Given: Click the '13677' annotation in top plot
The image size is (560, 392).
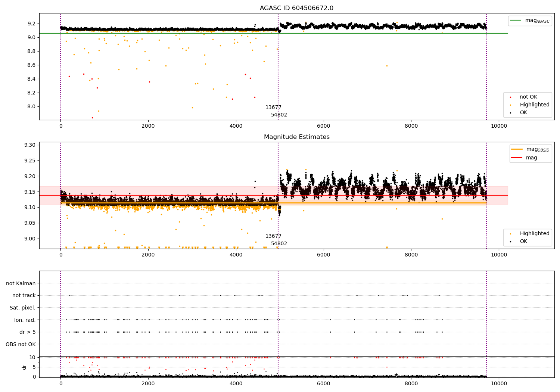Looking at the screenshot, I should [x=273, y=108].
